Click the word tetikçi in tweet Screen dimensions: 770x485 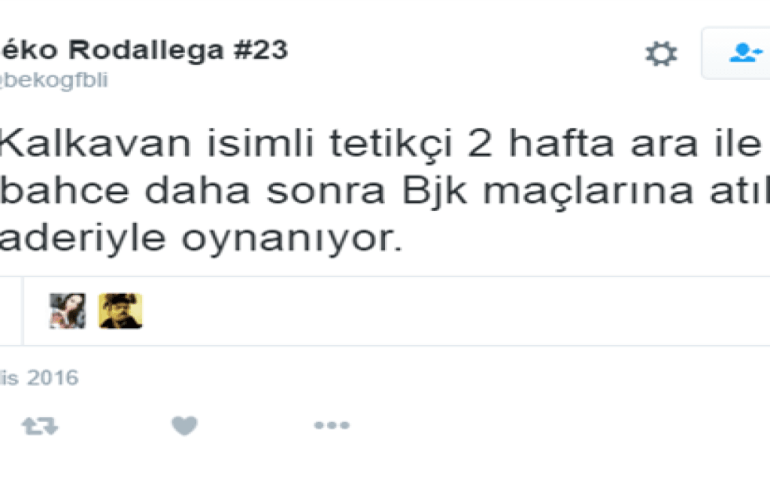click(390, 145)
